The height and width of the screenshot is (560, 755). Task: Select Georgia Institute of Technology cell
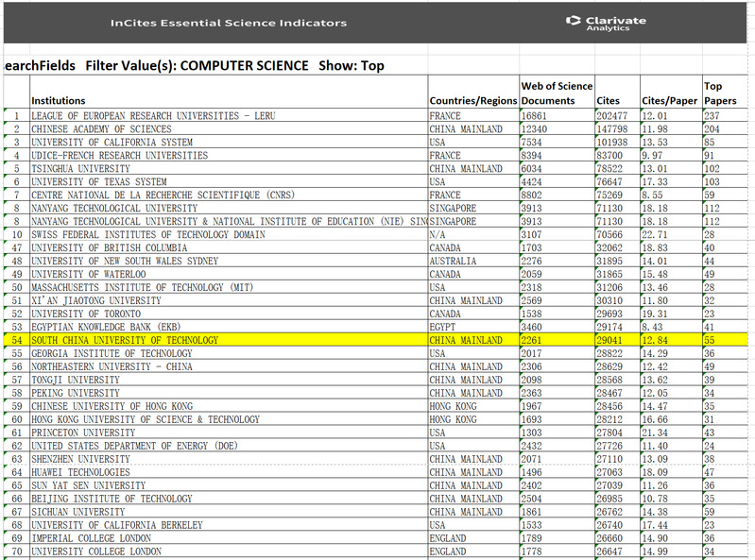[x=229, y=353]
